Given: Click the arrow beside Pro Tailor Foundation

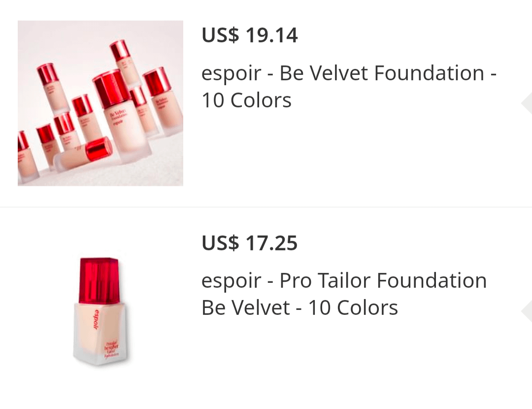Looking at the screenshot, I should tap(526, 311).
